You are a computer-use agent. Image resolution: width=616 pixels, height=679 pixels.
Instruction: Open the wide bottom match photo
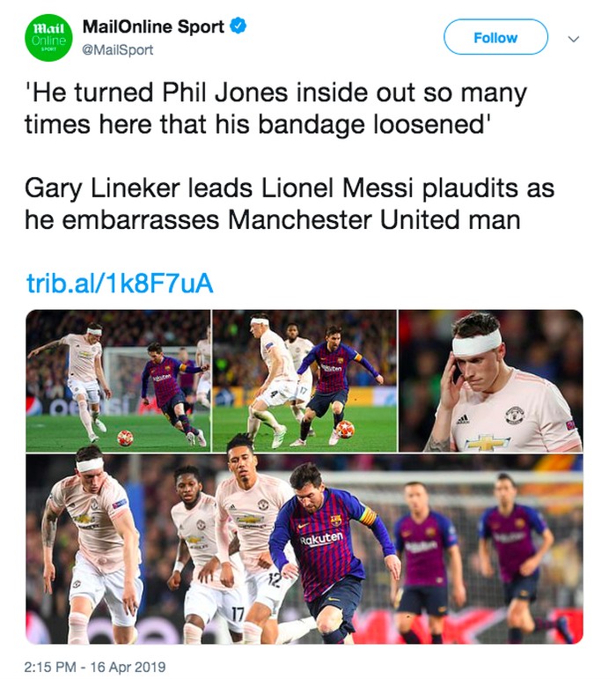tap(304, 550)
